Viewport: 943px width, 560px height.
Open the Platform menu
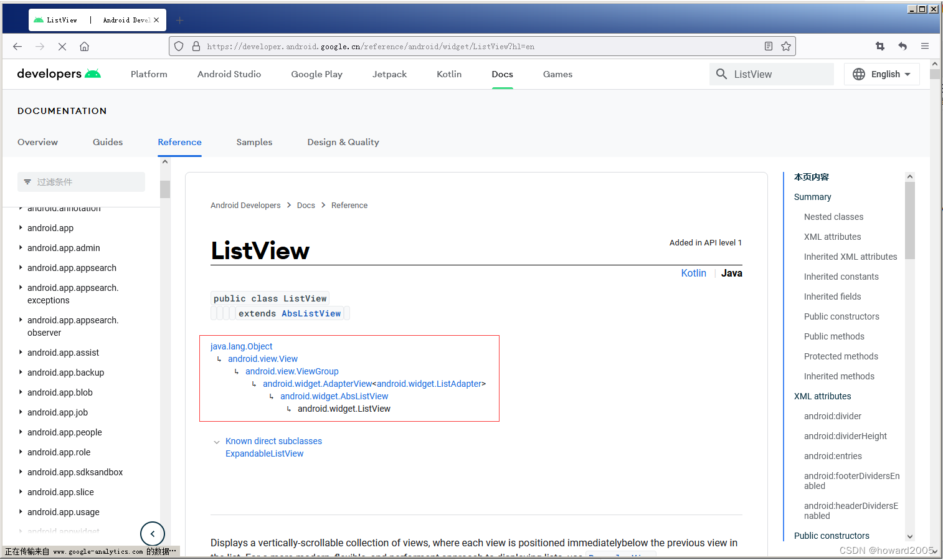pos(149,74)
